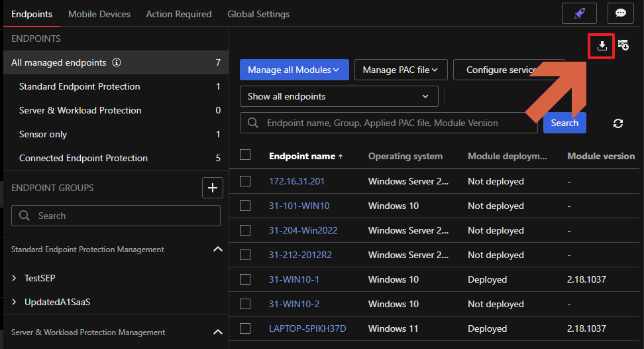The width and height of the screenshot is (644, 349).
Task: Click the refresh endpoint list icon
Action: (x=618, y=123)
